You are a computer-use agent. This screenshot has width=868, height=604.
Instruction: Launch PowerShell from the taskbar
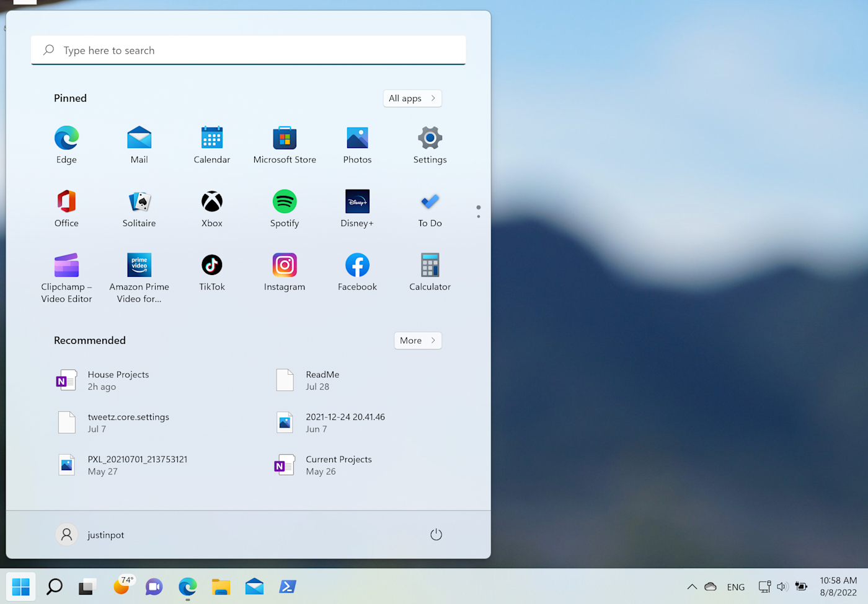[x=288, y=586]
